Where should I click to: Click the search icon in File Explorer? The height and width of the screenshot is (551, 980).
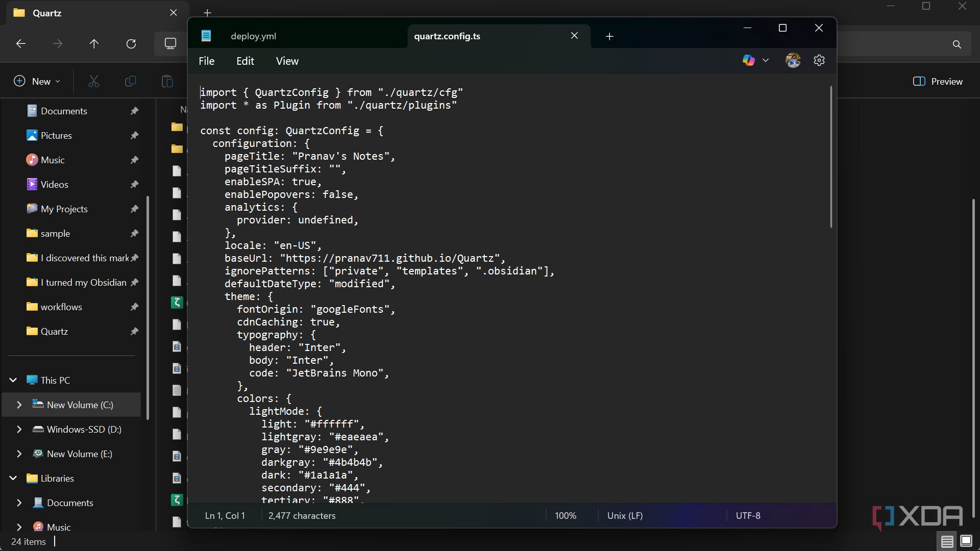(957, 44)
